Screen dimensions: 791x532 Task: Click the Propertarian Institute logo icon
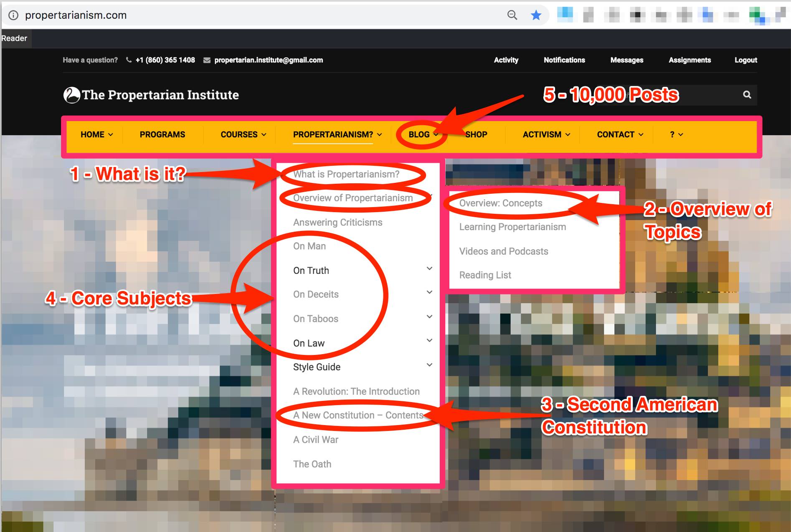pos(71,95)
